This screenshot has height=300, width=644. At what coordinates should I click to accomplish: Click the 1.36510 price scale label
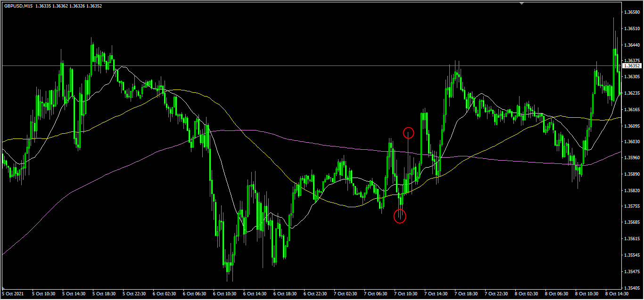pyautogui.click(x=632, y=29)
